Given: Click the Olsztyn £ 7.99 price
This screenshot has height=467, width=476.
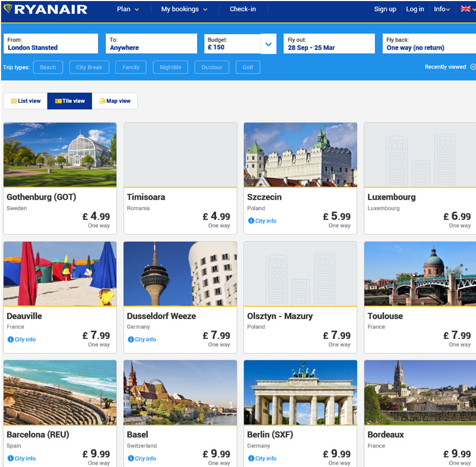Looking at the screenshot, I should pyautogui.click(x=337, y=335).
